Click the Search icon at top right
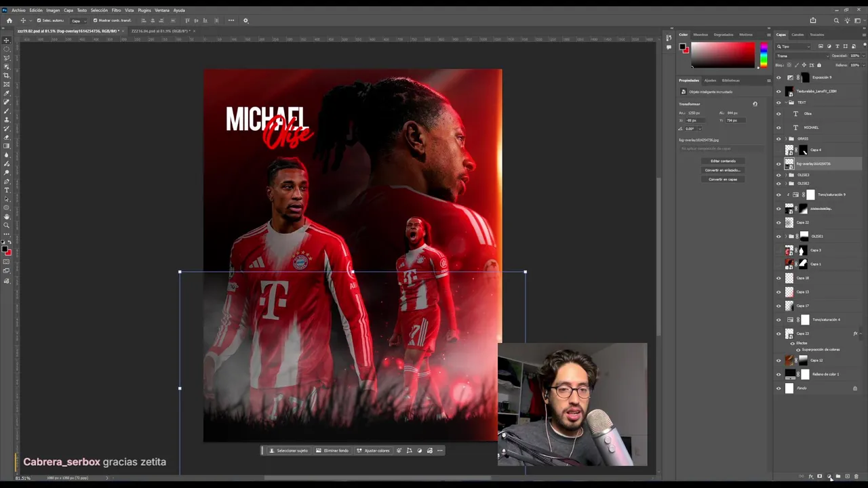 pyautogui.click(x=836, y=20)
